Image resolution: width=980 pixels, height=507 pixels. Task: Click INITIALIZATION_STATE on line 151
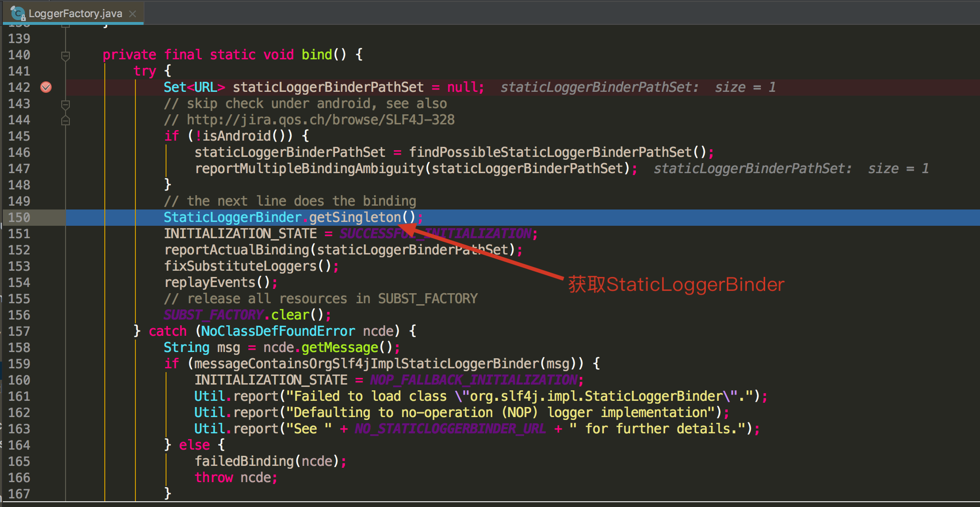[x=240, y=234]
